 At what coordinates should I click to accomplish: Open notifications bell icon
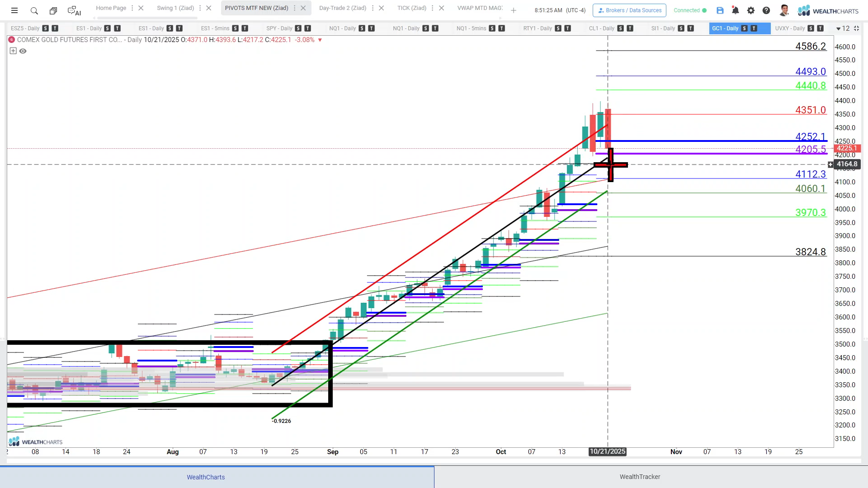pyautogui.click(x=736, y=10)
